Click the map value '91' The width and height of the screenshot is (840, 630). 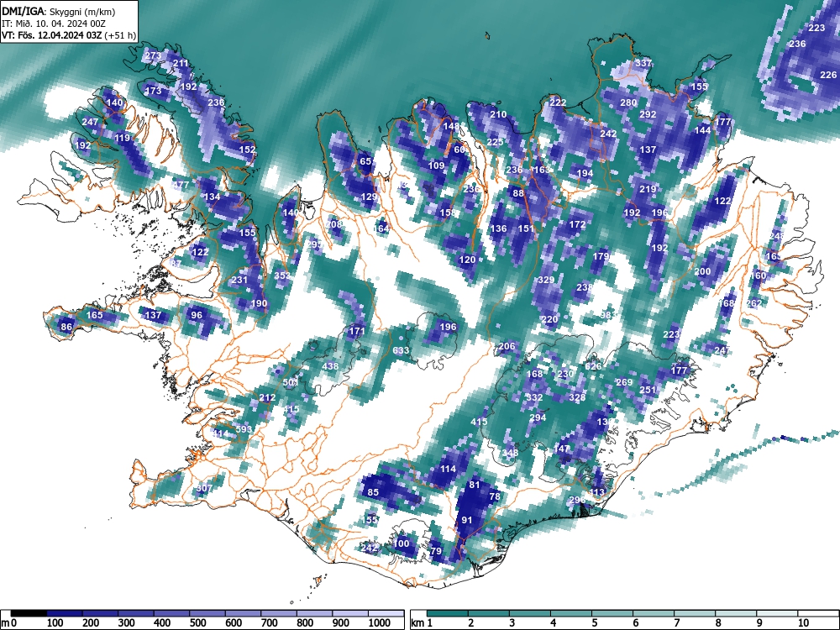[467, 520]
